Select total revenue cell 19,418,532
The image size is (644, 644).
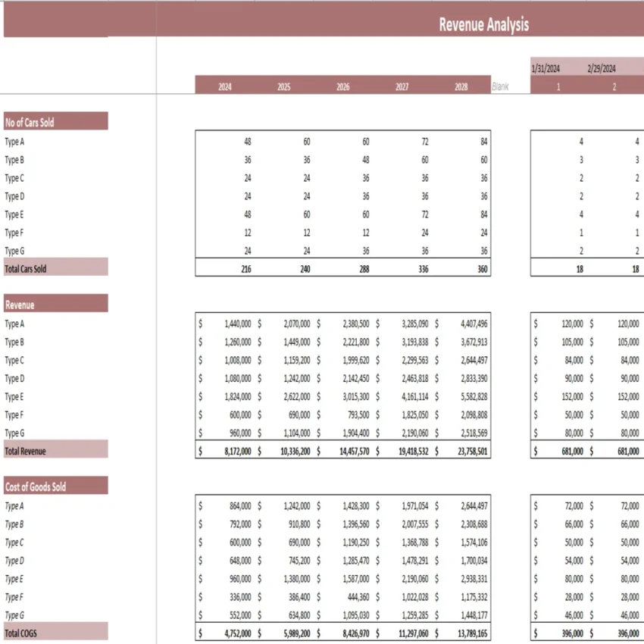(x=414, y=452)
